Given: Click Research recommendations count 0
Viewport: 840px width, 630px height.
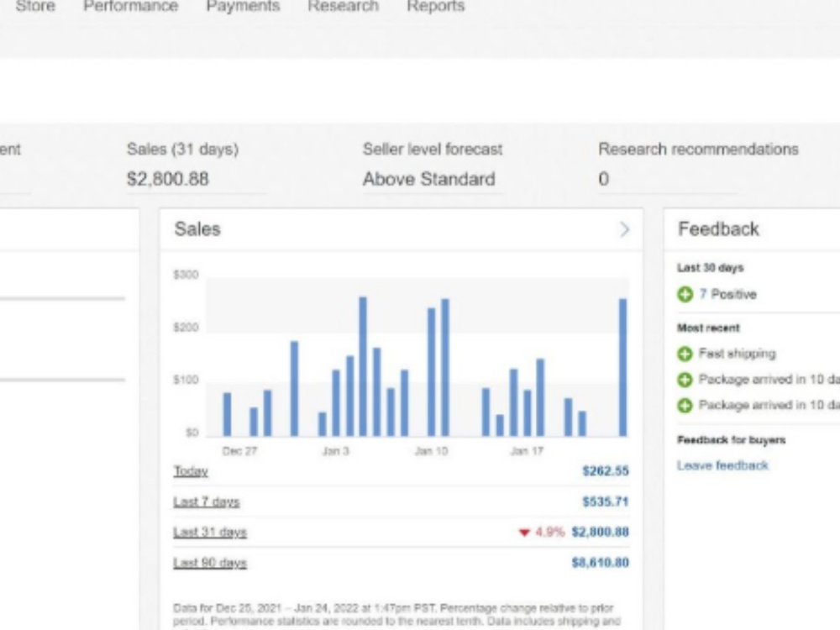Looking at the screenshot, I should click(x=604, y=179).
